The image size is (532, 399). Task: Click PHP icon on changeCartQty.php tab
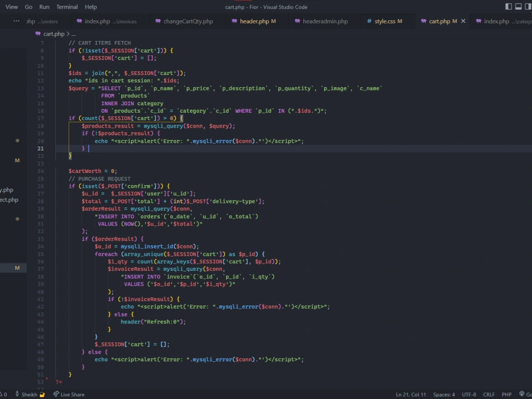click(x=158, y=21)
